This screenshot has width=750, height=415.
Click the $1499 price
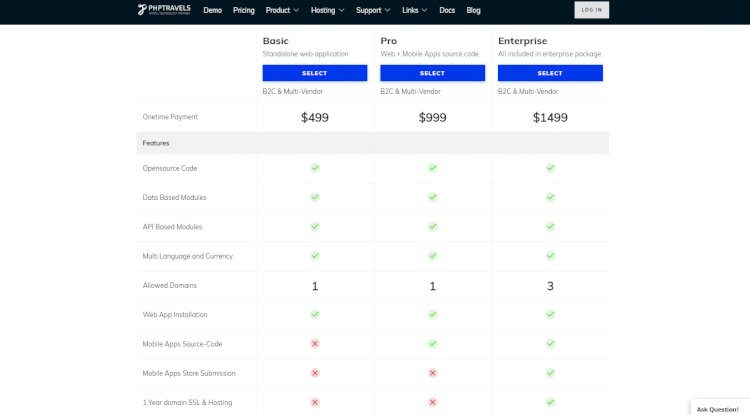coord(550,117)
